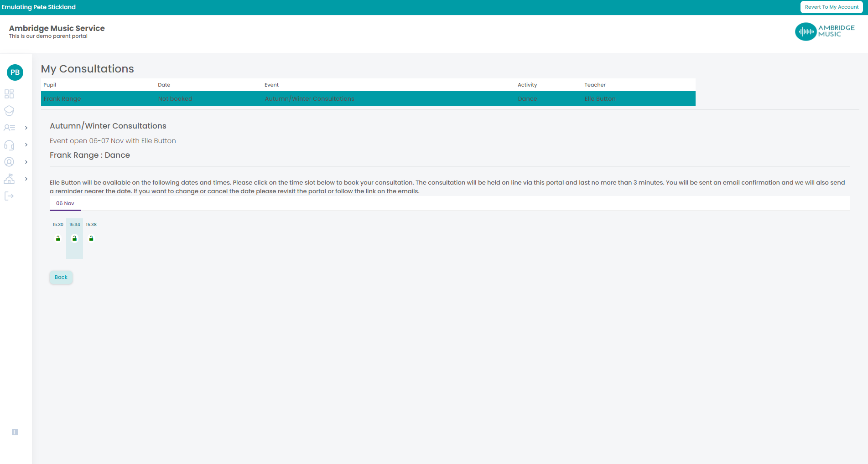Image resolution: width=868 pixels, height=464 pixels.
Task: Open the pupils list icon in sidebar
Action: coord(9,128)
